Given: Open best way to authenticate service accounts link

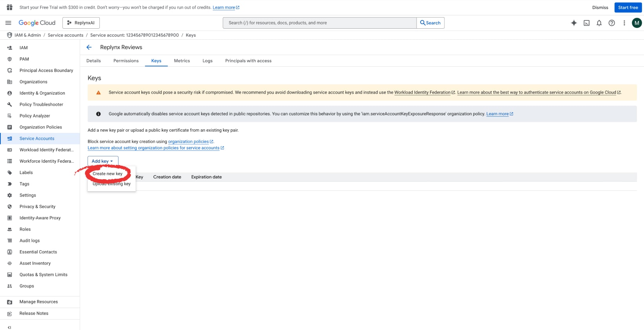Looking at the screenshot, I should point(539,92).
